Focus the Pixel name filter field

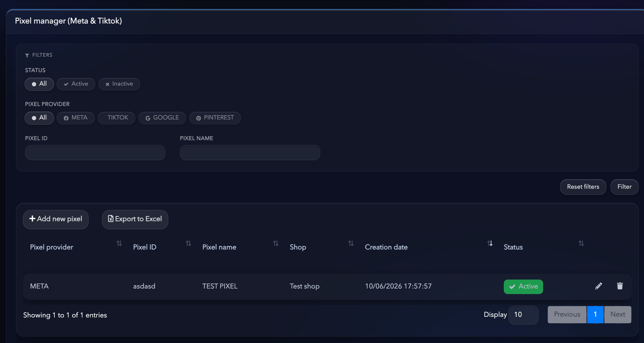(250, 153)
